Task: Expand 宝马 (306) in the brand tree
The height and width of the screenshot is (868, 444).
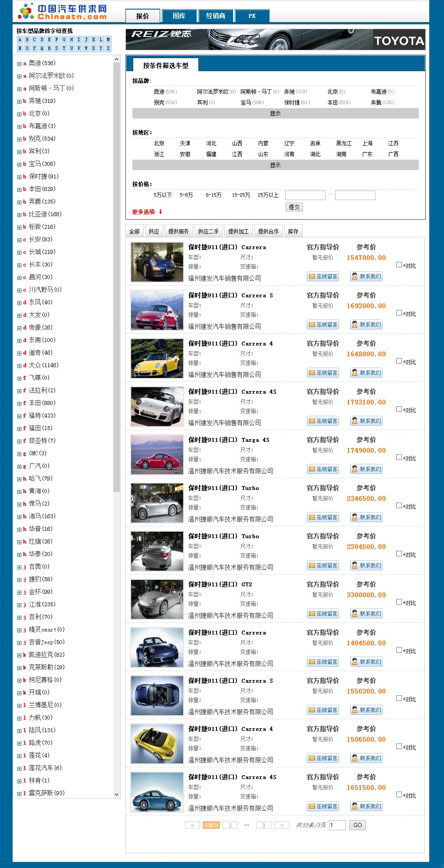Action: coord(19,164)
